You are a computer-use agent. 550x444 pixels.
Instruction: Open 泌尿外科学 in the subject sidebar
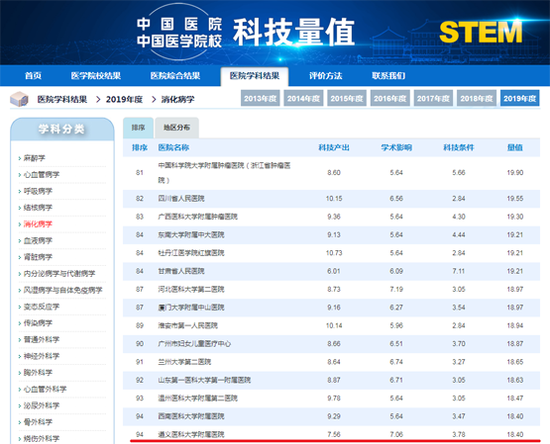coord(41,405)
